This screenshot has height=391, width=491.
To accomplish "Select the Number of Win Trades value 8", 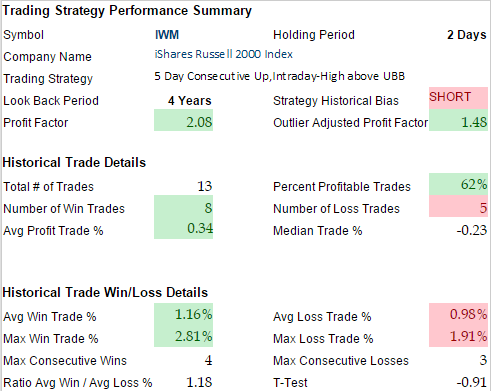I will [183, 206].
